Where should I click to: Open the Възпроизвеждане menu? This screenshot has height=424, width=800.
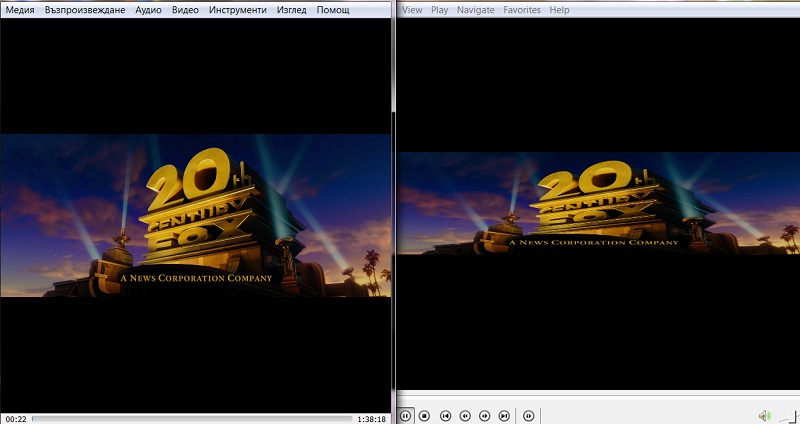(x=85, y=9)
